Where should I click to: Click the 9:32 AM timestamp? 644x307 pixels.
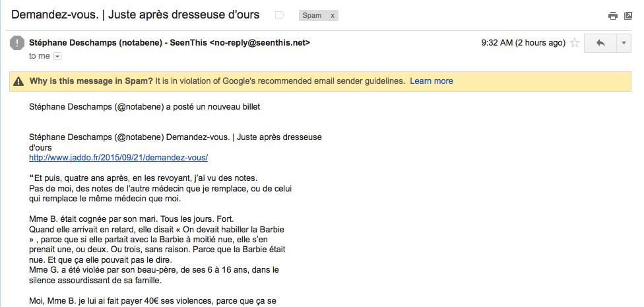click(523, 43)
